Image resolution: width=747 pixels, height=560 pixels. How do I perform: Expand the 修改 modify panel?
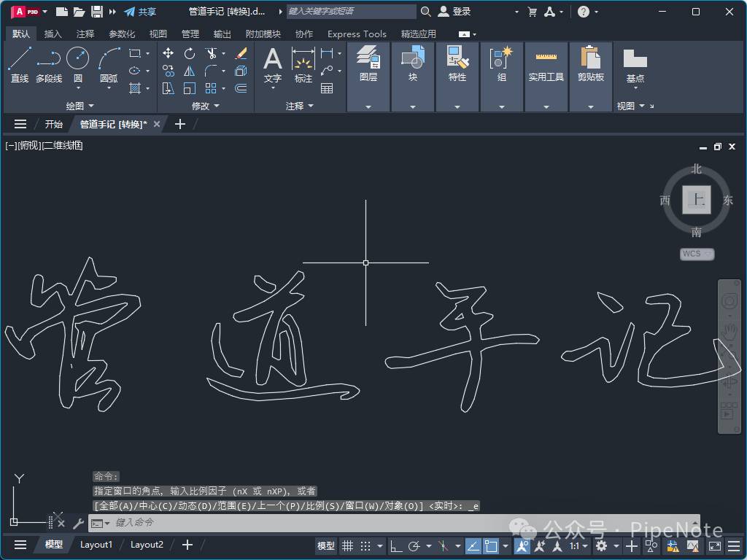205,106
